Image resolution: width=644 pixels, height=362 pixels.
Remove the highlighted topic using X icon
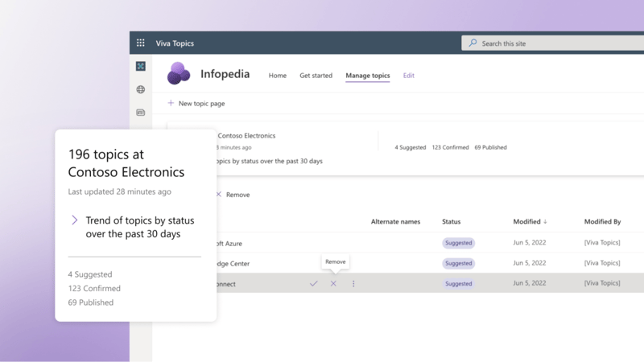coord(333,283)
